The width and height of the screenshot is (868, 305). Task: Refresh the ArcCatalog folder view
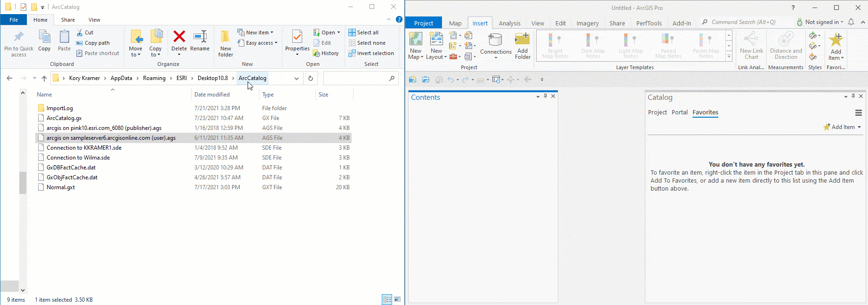click(x=310, y=78)
